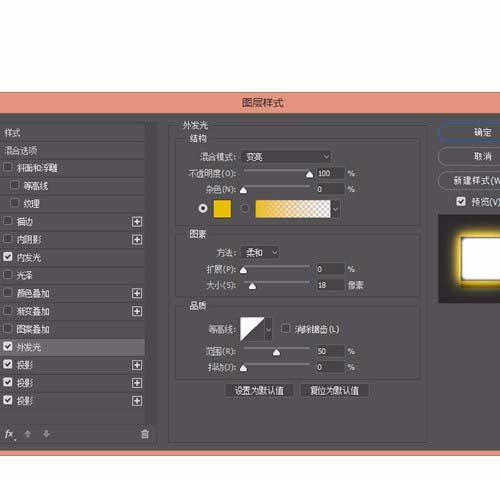This screenshot has width=500, height=480.
Task: Open the yellow glow color swatch
Action: click(x=222, y=209)
